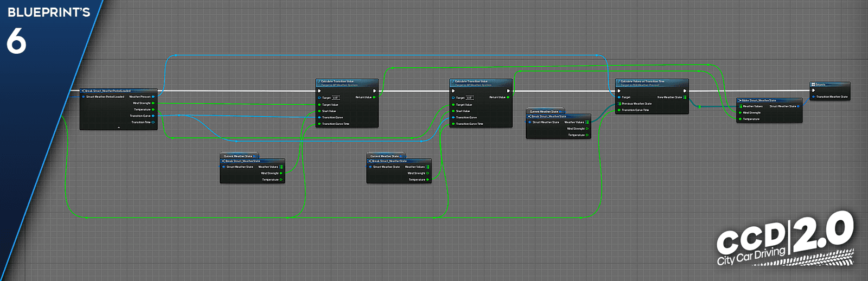Click the New Weather State array output pin
The width and height of the screenshot is (868, 281).
(x=685, y=97)
